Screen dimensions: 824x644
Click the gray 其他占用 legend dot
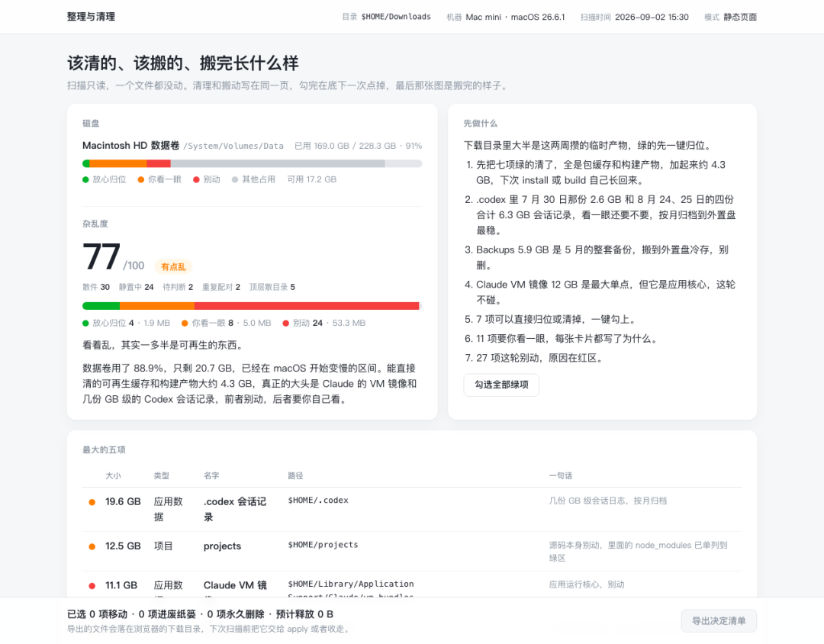click(x=235, y=180)
